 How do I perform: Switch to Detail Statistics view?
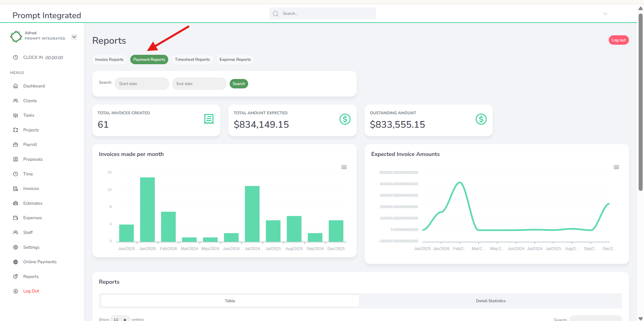[491, 301]
